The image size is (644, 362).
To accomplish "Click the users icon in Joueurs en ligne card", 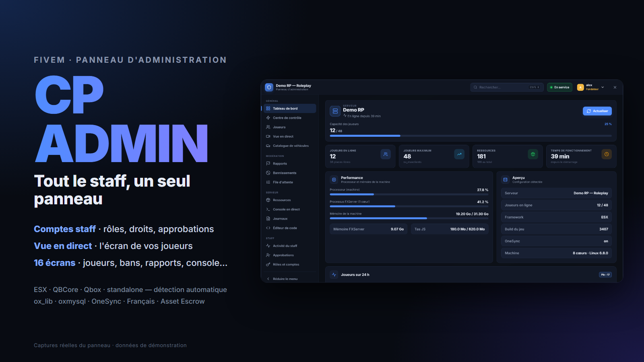I will (x=386, y=154).
